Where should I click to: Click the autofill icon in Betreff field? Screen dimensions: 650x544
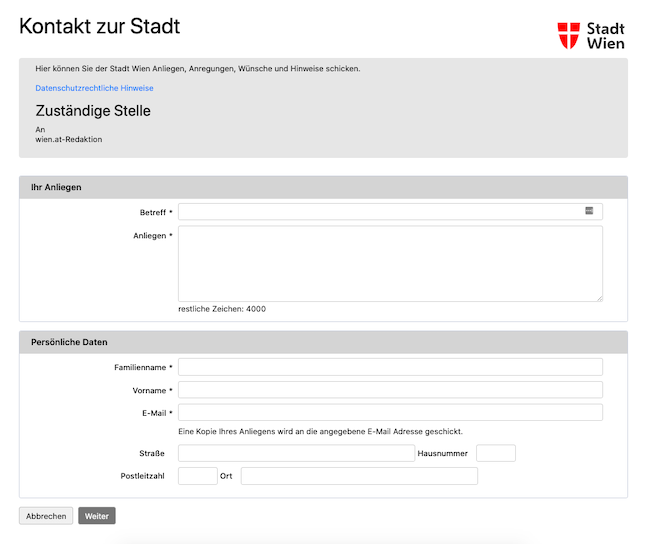pyautogui.click(x=589, y=211)
